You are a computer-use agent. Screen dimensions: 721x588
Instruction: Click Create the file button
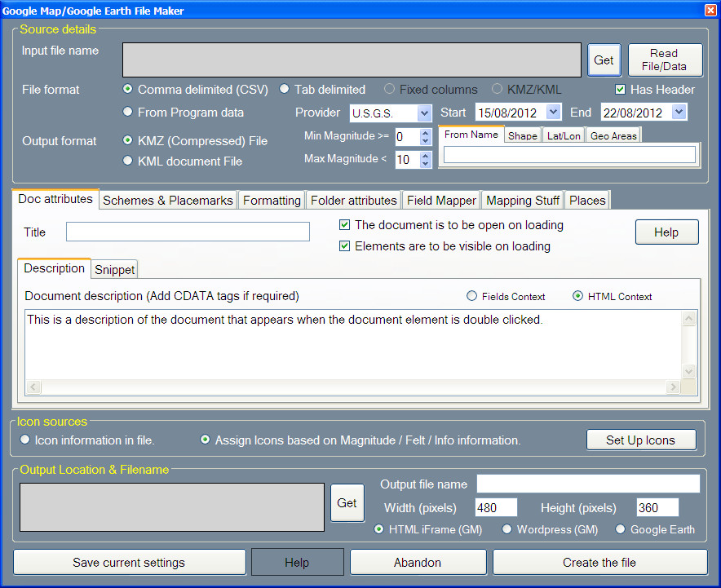tap(599, 563)
